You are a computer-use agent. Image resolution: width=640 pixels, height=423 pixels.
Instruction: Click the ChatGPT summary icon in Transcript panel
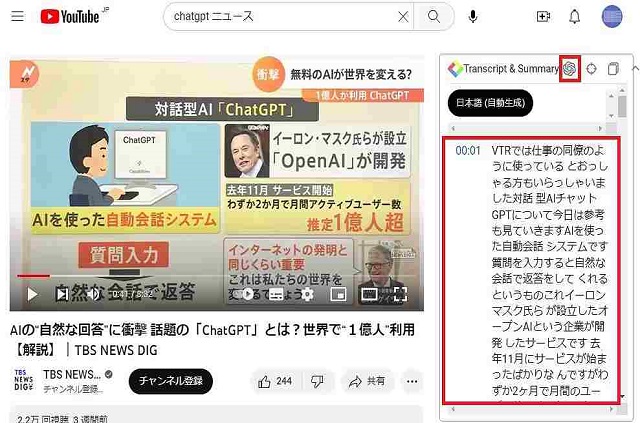[570, 69]
